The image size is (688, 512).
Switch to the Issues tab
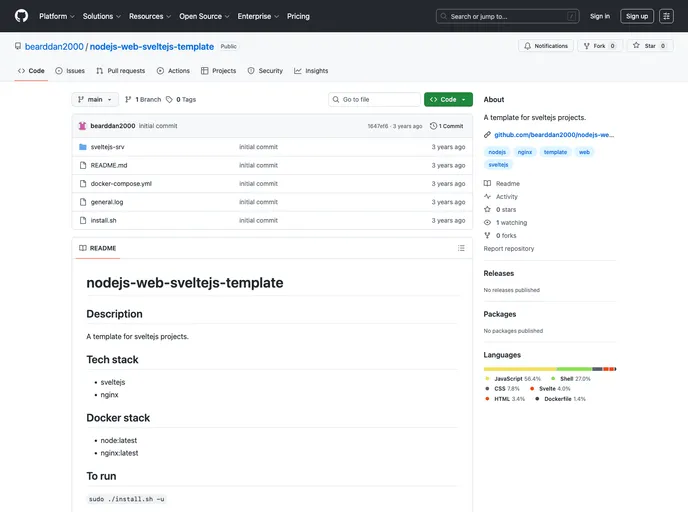[x=70, y=71]
